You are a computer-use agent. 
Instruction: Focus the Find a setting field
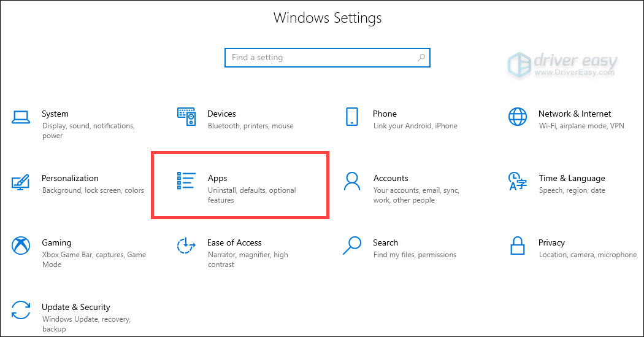coord(328,58)
